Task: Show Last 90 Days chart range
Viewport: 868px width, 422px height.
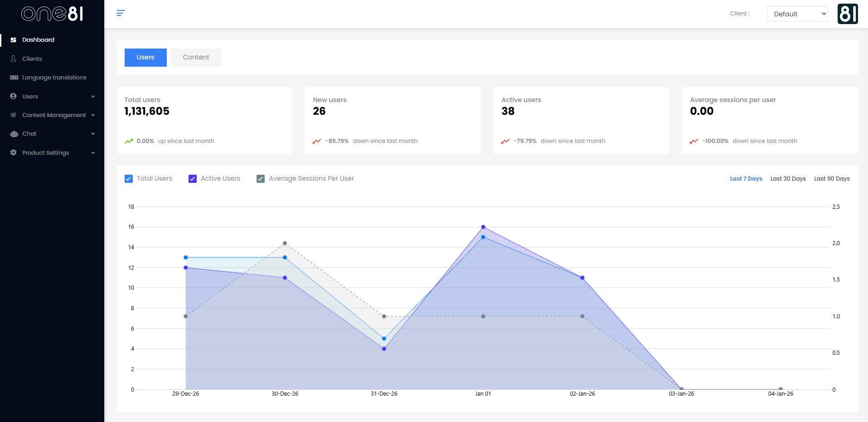Action: [x=832, y=179]
